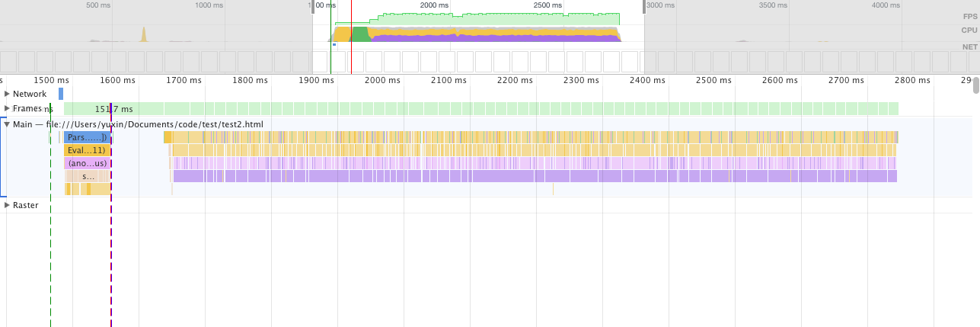Click the yellow CPU spike near 500 ms
The width and height of the screenshot is (980, 327).
coord(143,34)
